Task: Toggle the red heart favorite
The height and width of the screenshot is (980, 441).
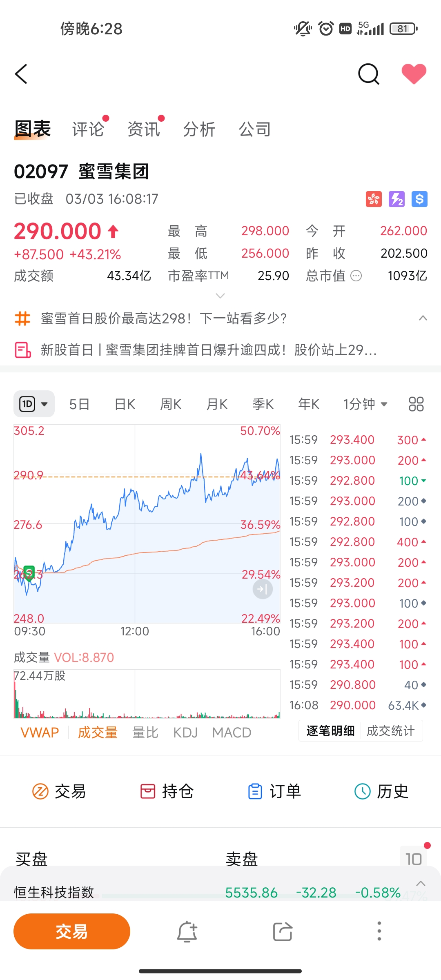Action: click(x=414, y=74)
